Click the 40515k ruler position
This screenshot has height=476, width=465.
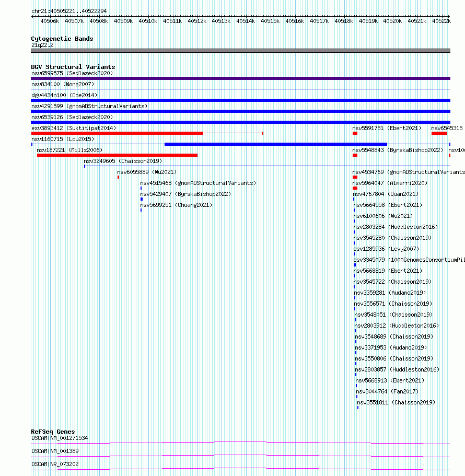[270, 21]
